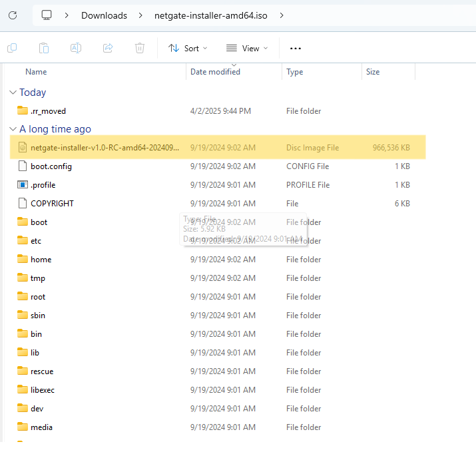Click the sbin folder icon

(x=23, y=315)
